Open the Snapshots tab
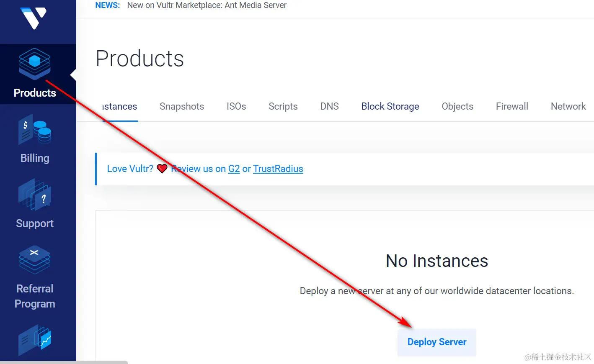 pyautogui.click(x=181, y=106)
